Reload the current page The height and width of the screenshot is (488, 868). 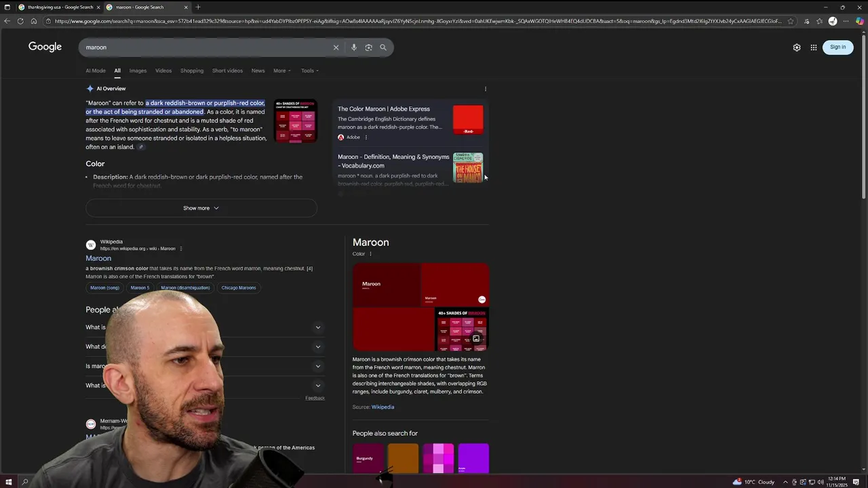pos(20,21)
